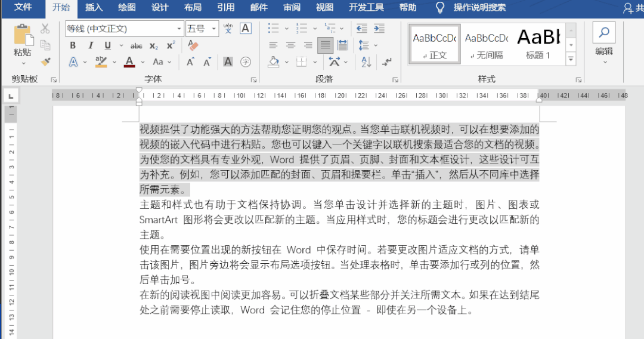Toggle Bold formatting
The height and width of the screenshot is (339, 644).
(x=73, y=45)
